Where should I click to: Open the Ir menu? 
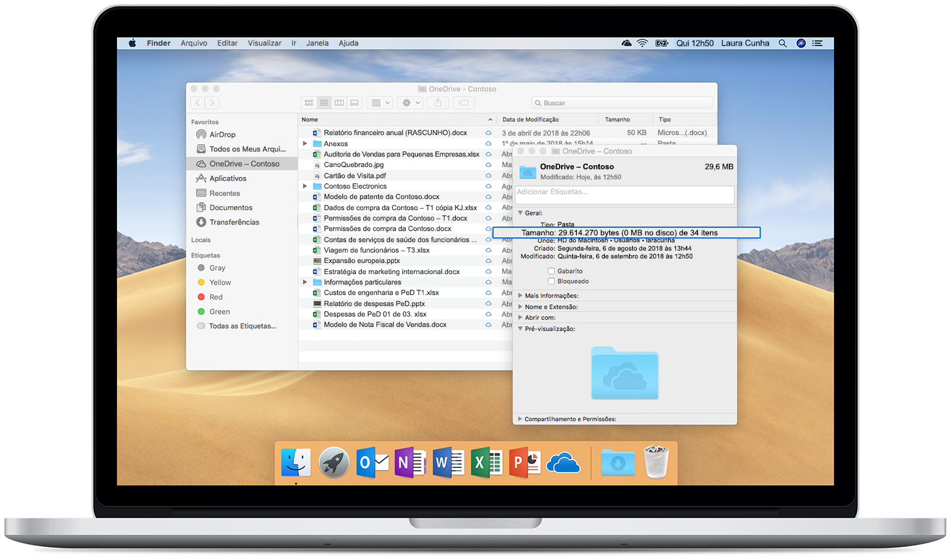coord(294,43)
